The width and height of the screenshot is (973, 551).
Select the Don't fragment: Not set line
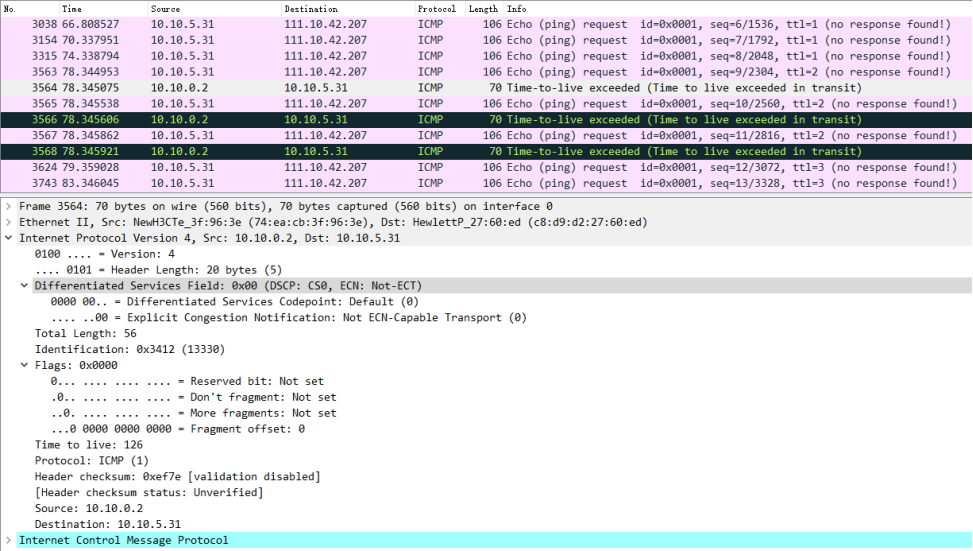194,397
